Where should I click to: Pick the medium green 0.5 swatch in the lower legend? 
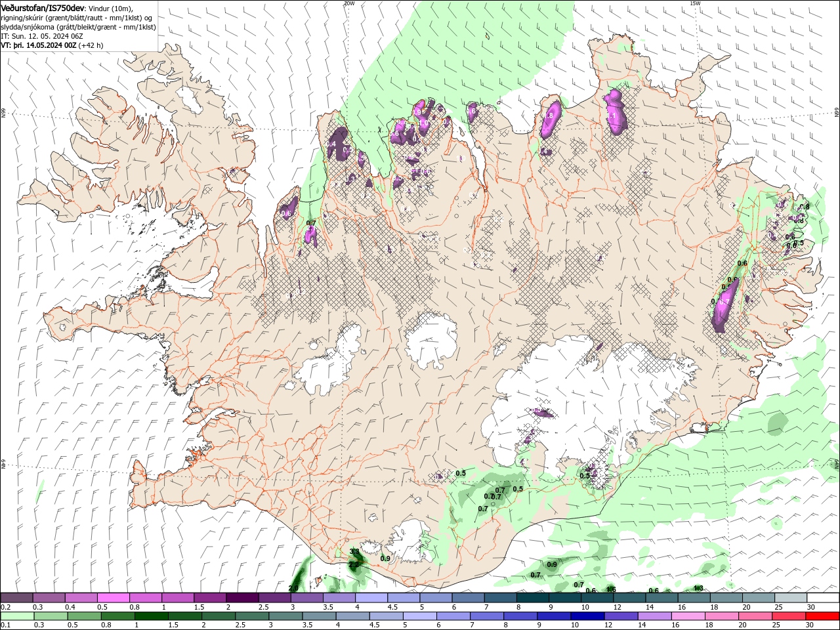click(x=84, y=616)
